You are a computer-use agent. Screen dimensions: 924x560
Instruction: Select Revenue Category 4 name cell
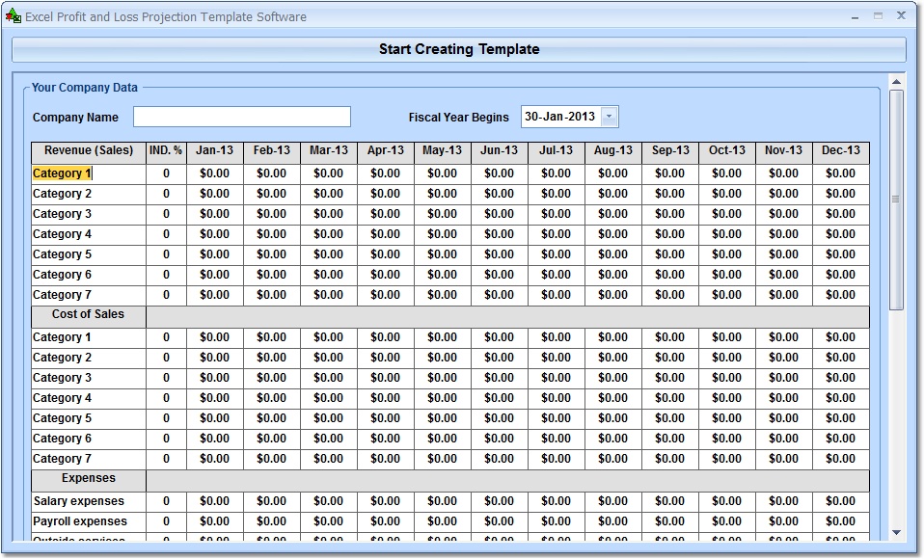[x=89, y=234]
